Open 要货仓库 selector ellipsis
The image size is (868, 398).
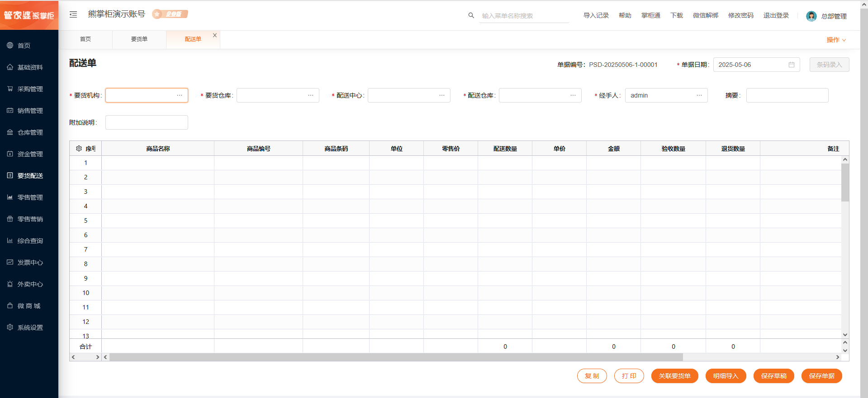311,95
